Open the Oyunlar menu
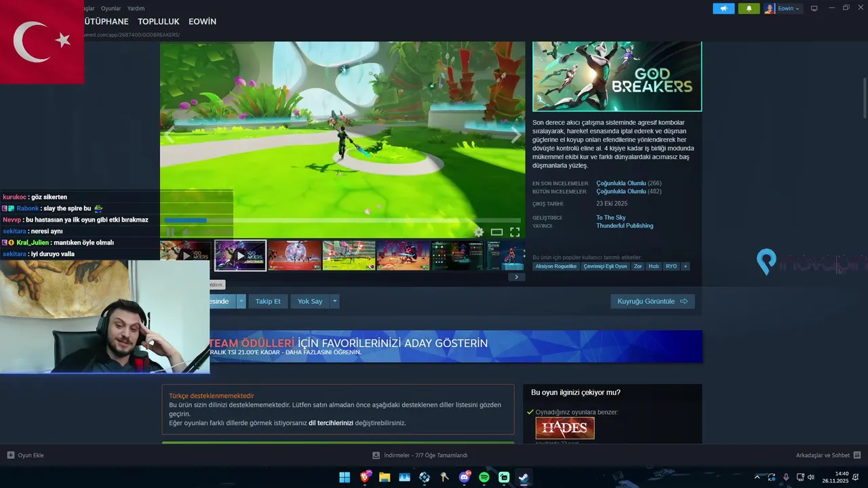The height and width of the screenshot is (488, 868). pyautogui.click(x=111, y=8)
